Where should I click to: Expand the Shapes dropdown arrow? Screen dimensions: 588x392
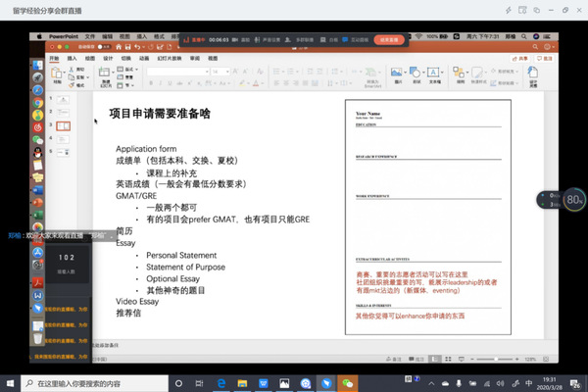(x=423, y=72)
